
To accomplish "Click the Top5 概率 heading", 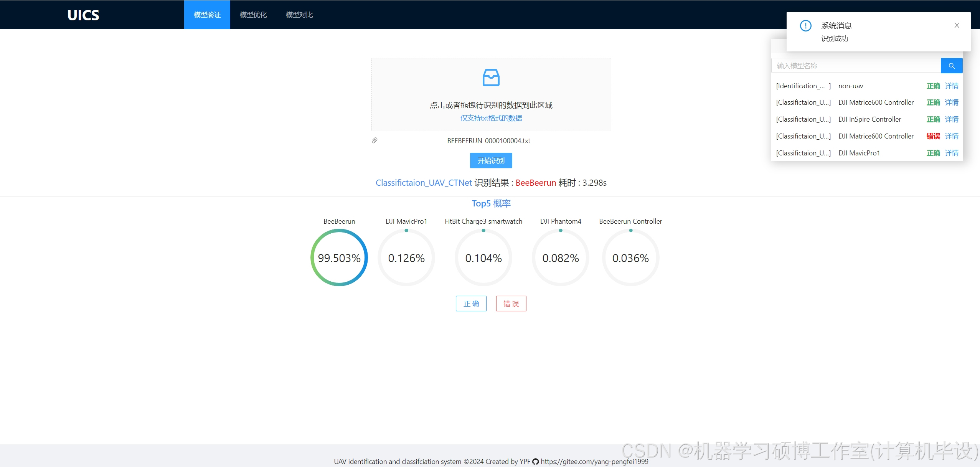I will [491, 203].
